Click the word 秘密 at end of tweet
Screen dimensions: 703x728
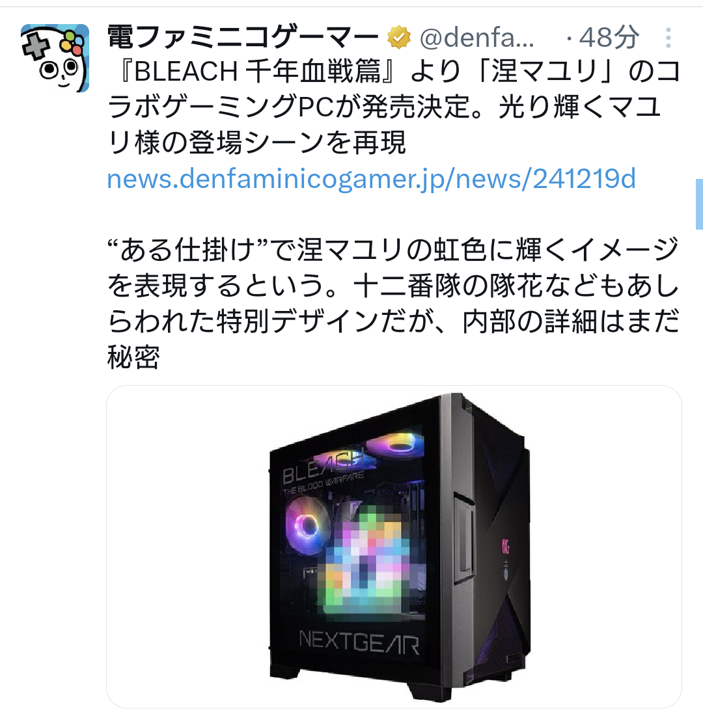coord(133,357)
